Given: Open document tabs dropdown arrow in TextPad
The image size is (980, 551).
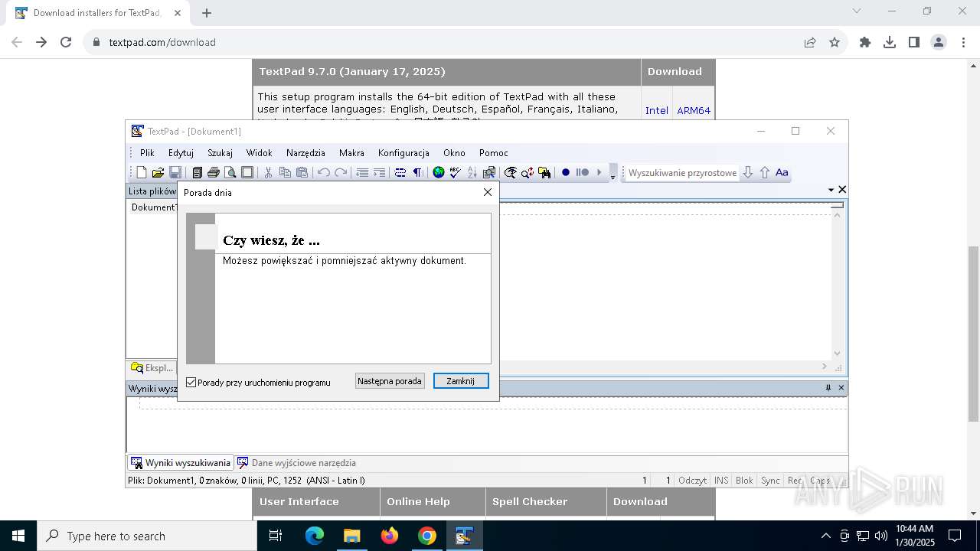Looking at the screenshot, I should pyautogui.click(x=831, y=189).
